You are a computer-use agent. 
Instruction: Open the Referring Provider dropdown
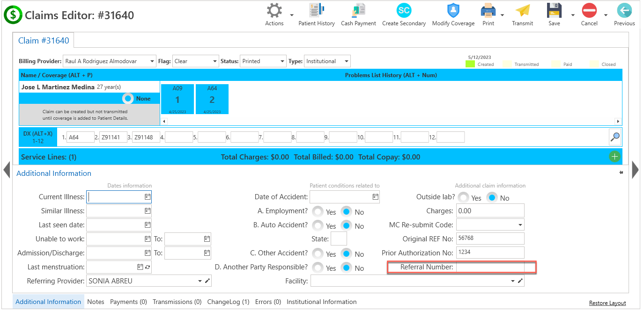click(200, 281)
